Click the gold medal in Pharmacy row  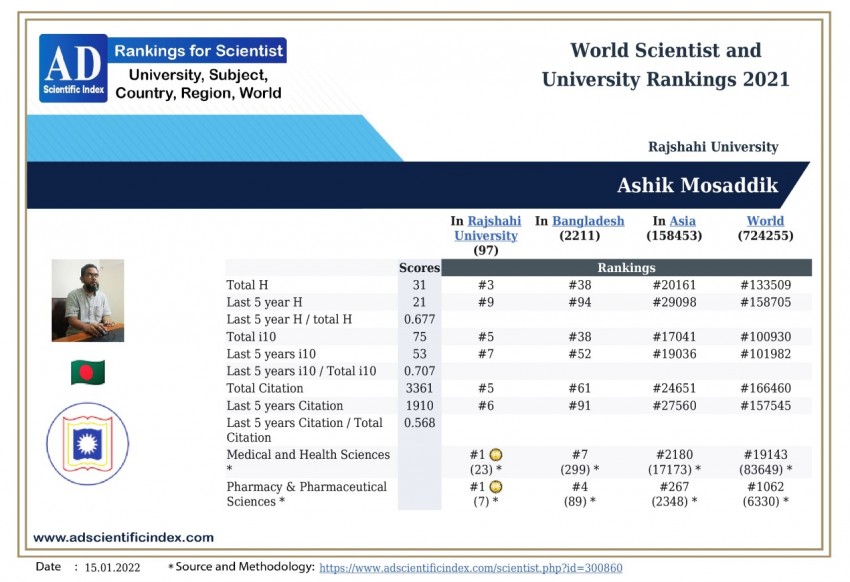click(x=496, y=487)
